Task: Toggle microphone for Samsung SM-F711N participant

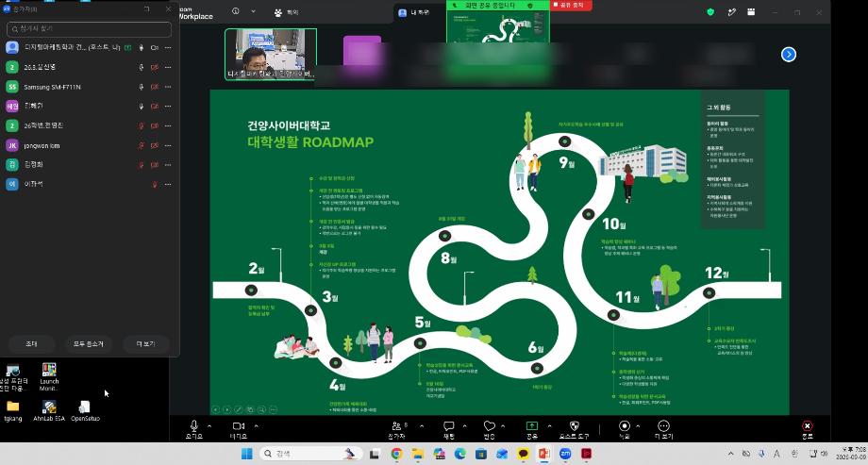Action: click(x=142, y=87)
